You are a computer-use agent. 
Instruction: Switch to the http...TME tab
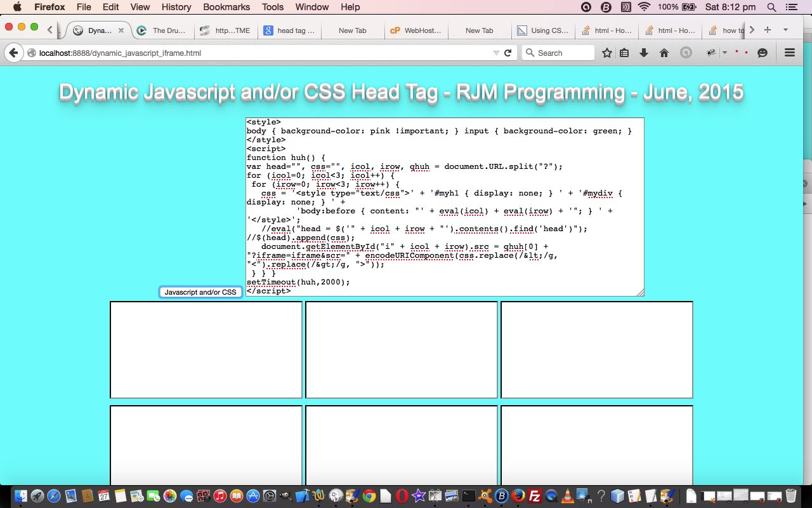click(x=226, y=30)
